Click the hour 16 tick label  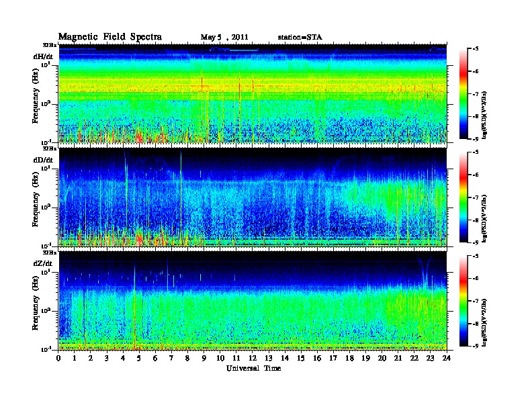(317, 359)
